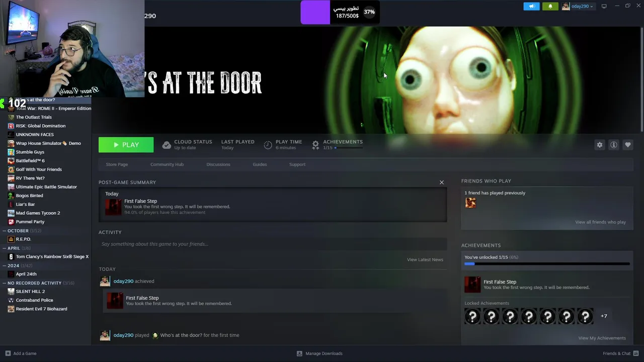Image resolution: width=644 pixels, height=362 pixels.
Task: Click Ultimate Epic Battle Simulator icon
Action: [x=11, y=187]
